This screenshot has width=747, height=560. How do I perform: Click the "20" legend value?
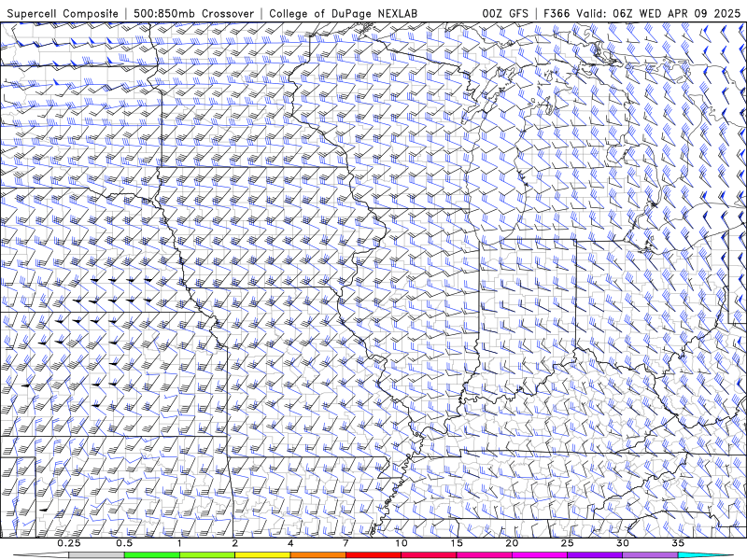[x=512, y=543]
